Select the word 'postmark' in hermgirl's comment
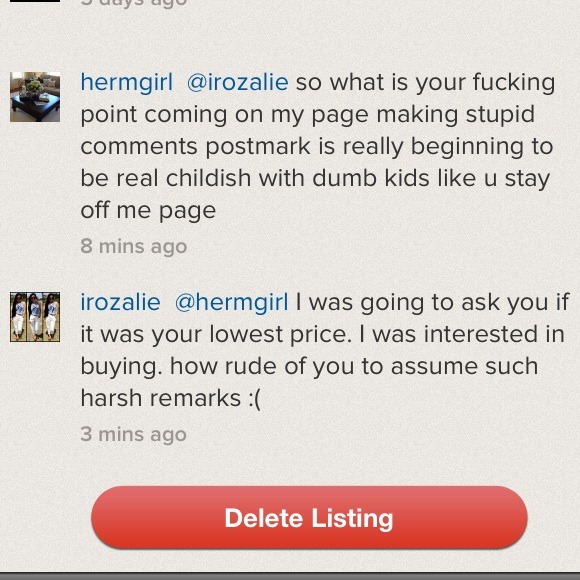Viewport: 580px width, 580px height. tap(258, 147)
